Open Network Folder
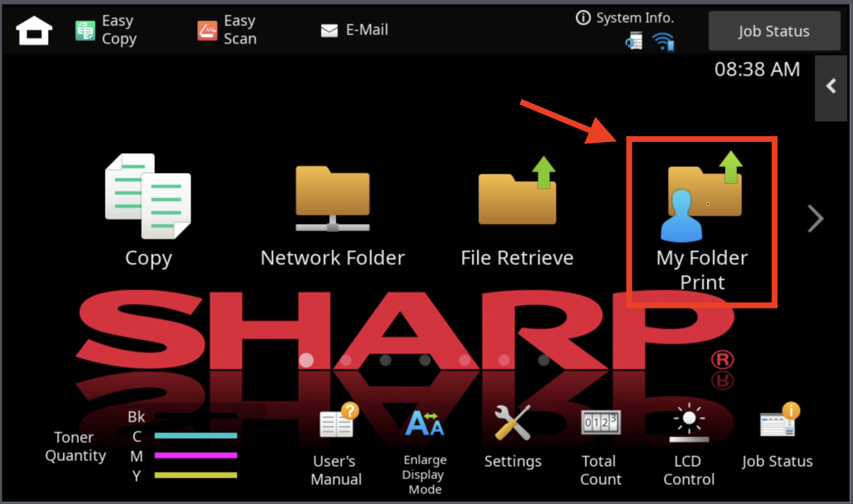The width and height of the screenshot is (853, 504). point(333,216)
